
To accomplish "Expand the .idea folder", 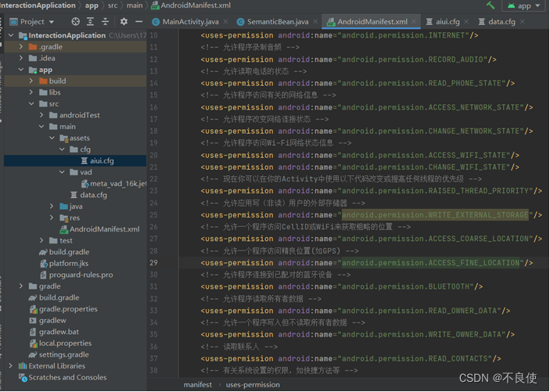I will pos(21,58).
